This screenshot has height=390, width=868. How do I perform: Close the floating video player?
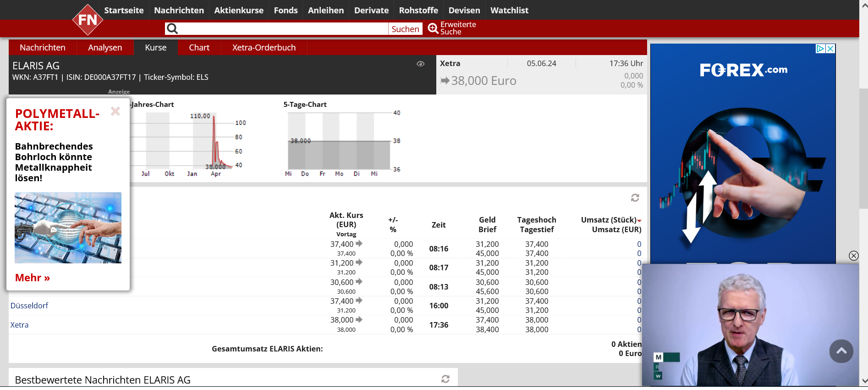coord(853,256)
